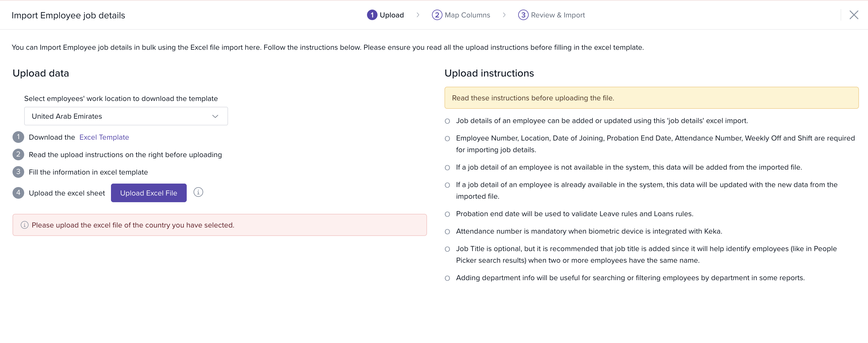Click the numbered circle 4 next to Upload the excel sheet
Image resolution: width=868 pixels, height=343 pixels.
tap(18, 193)
